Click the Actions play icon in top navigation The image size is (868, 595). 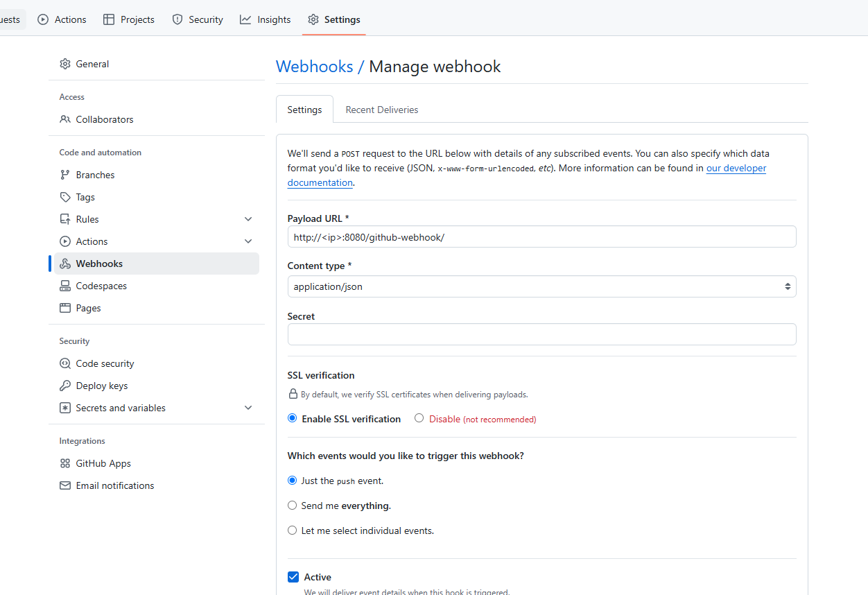pyautogui.click(x=43, y=19)
